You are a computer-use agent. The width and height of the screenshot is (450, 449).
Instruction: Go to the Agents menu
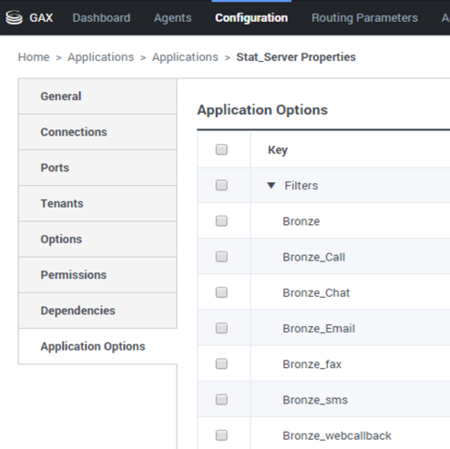(173, 18)
